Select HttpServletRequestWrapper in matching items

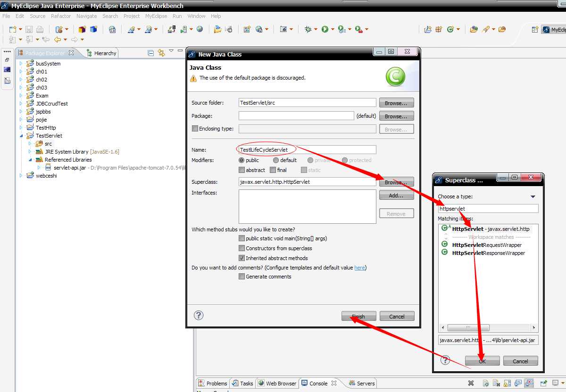[487, 245]
